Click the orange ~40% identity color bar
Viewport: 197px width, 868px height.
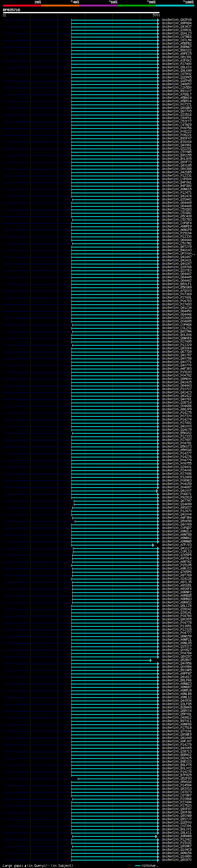pos(60,6)
